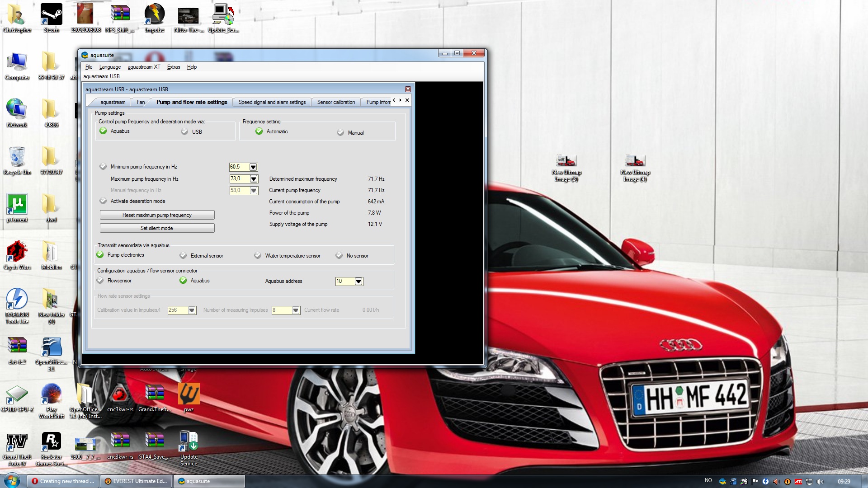The height and width of the screenshot is (488, 868).
Task: Open the Recycle Bin icon
Action: 17,157
